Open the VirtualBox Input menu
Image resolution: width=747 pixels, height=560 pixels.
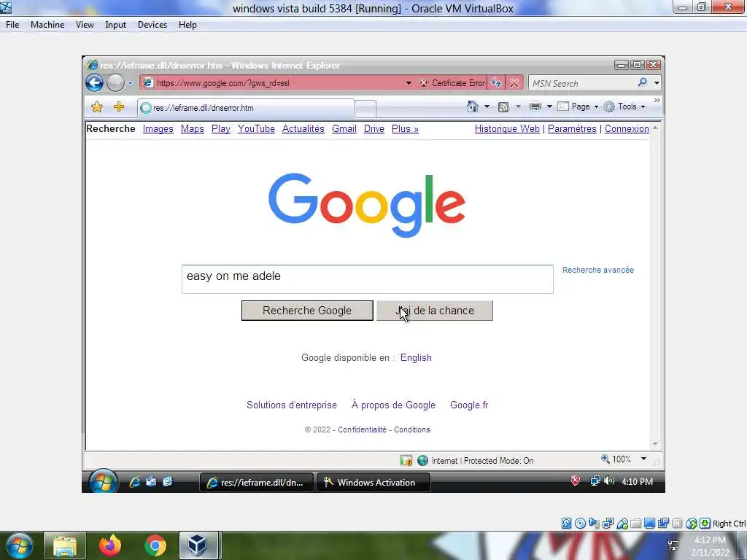click(116, 25)
